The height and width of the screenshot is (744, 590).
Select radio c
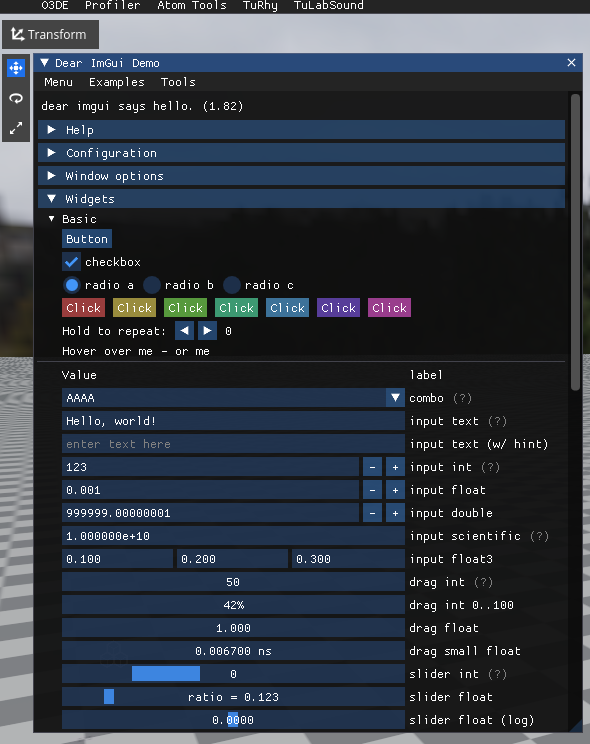(232, 285)
